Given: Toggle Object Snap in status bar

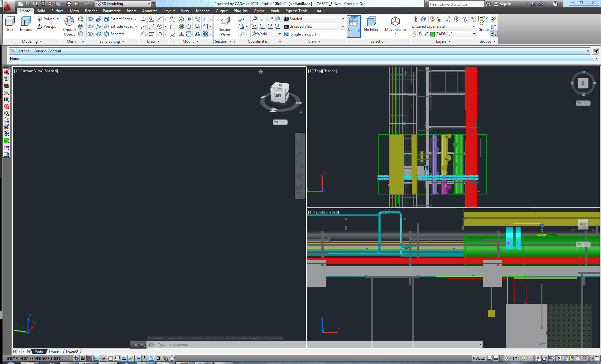Looking at the screenshot, I should [x=110, y=358].
